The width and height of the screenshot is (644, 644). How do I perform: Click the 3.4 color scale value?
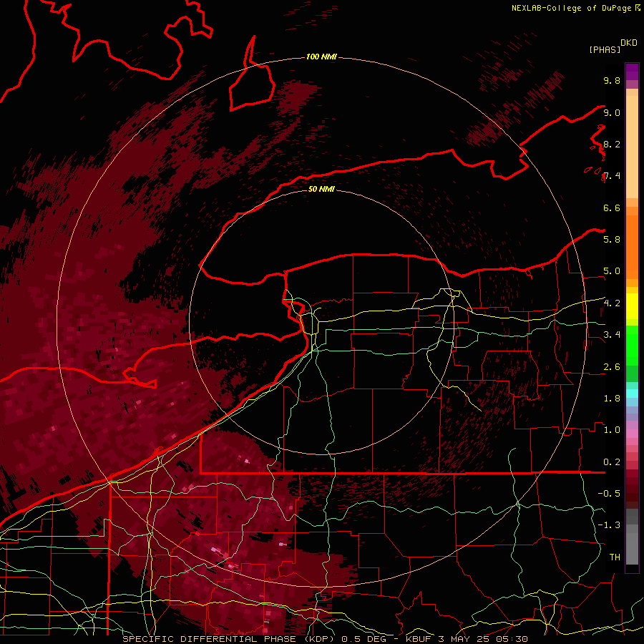click(x=612, y=335)
